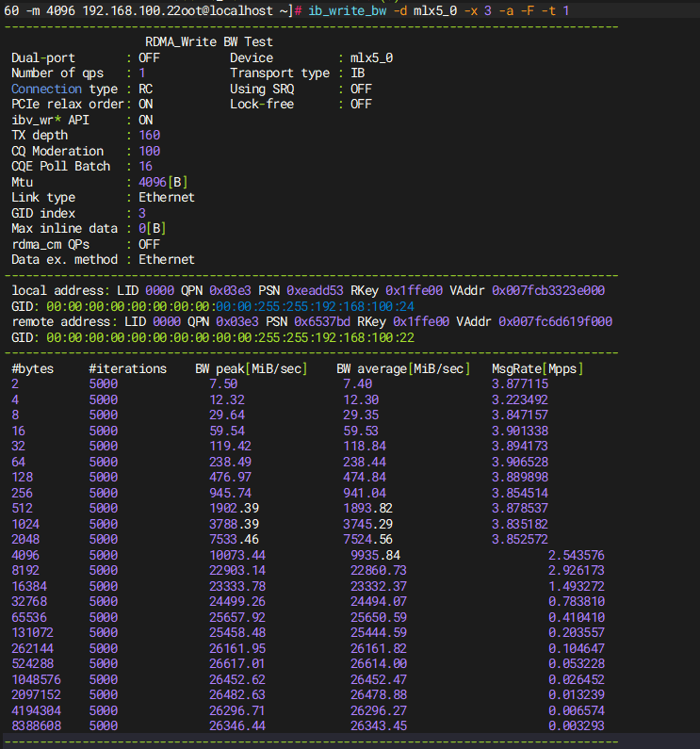Click the BW peak[MiB/sec] column header
The height and width of the screenshot is (749, 700).
[x=251, y=368]
